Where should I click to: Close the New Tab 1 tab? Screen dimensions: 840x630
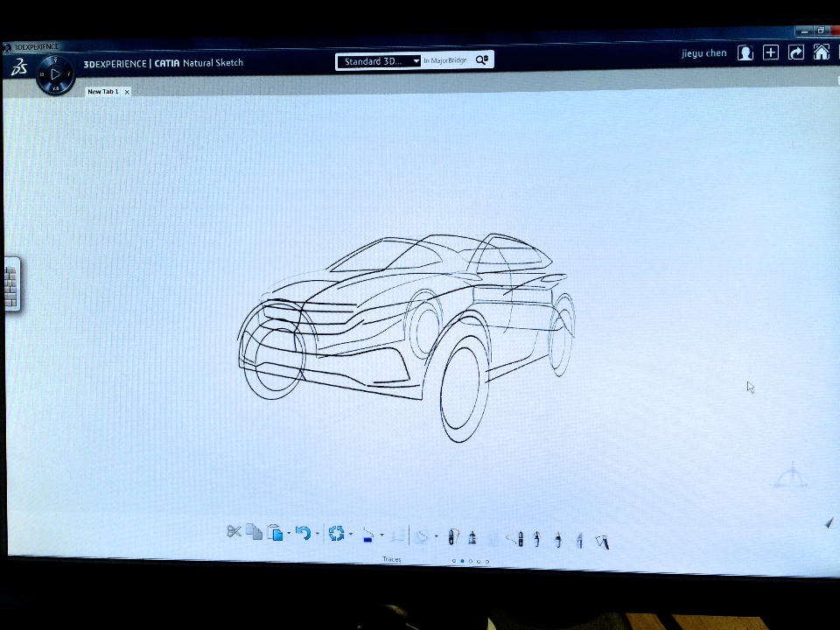(x=127, y=92)
